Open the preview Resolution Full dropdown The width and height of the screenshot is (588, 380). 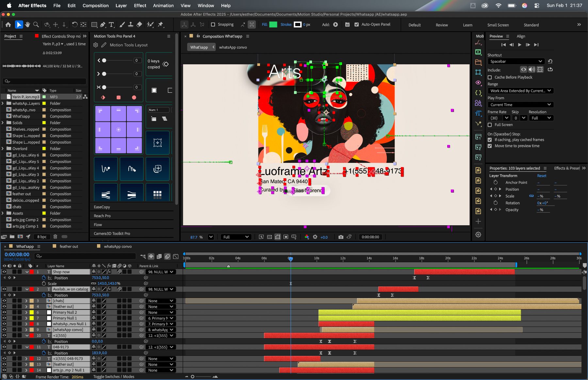[x=541, y=118]
